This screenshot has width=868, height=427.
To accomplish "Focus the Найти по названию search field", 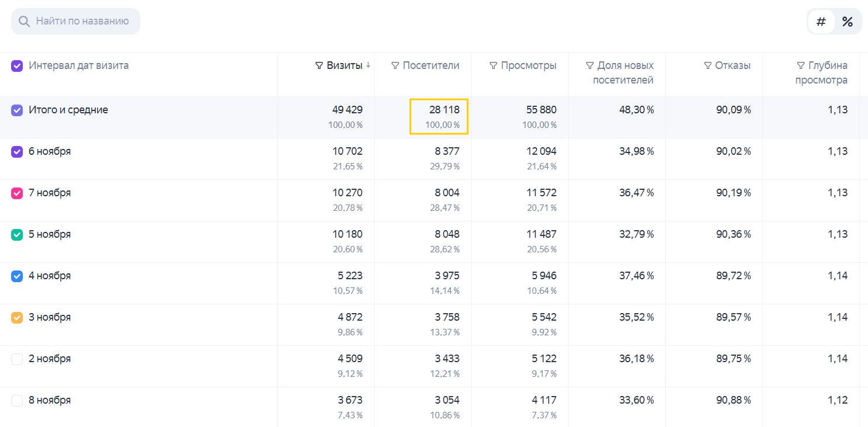I will tap(75, 22).
